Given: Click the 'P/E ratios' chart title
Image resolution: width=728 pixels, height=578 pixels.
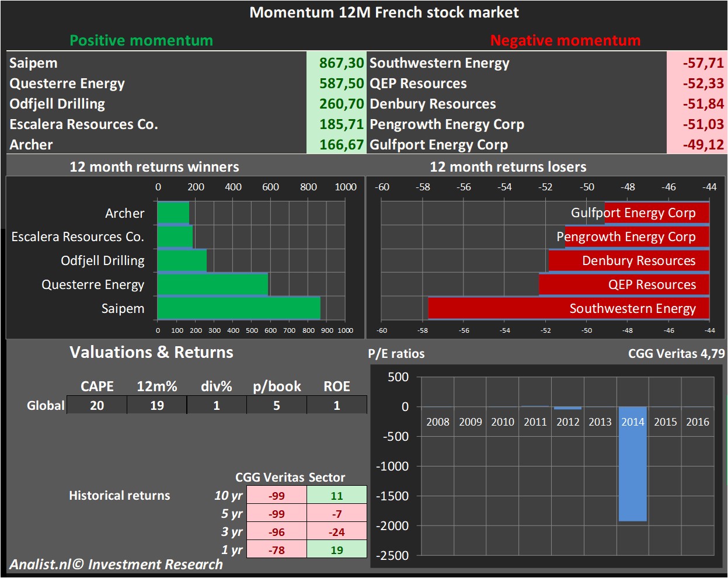Looking at the screenshot, I should pos(396,354).
